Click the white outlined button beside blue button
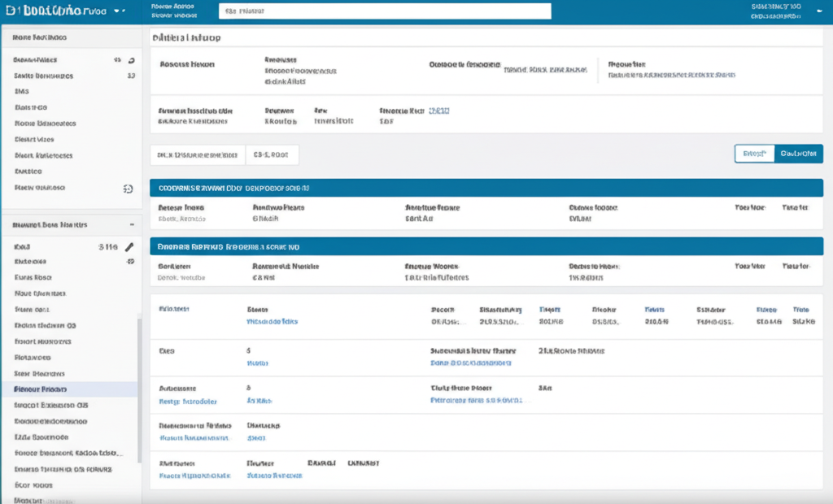The width and height of the screenshot is (833, 504). pos(754,154)
